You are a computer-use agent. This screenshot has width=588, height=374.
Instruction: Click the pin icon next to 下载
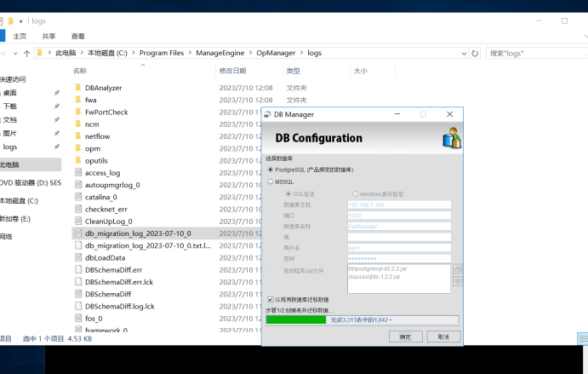click(57, 106)
